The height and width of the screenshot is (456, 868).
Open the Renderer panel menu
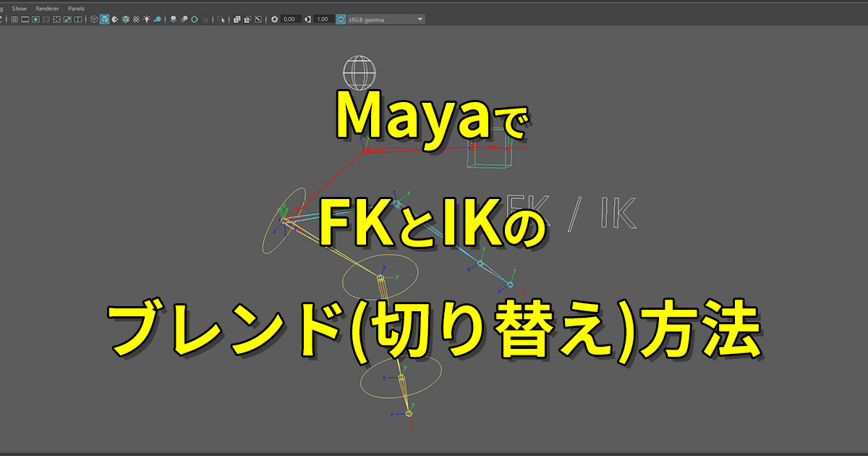tap(47, 8)
